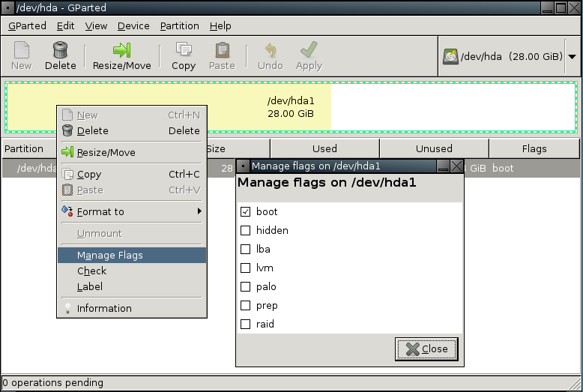The image size is (583, 392).
Task: Click the Paste icon in context menu
Action: (67, 190)
